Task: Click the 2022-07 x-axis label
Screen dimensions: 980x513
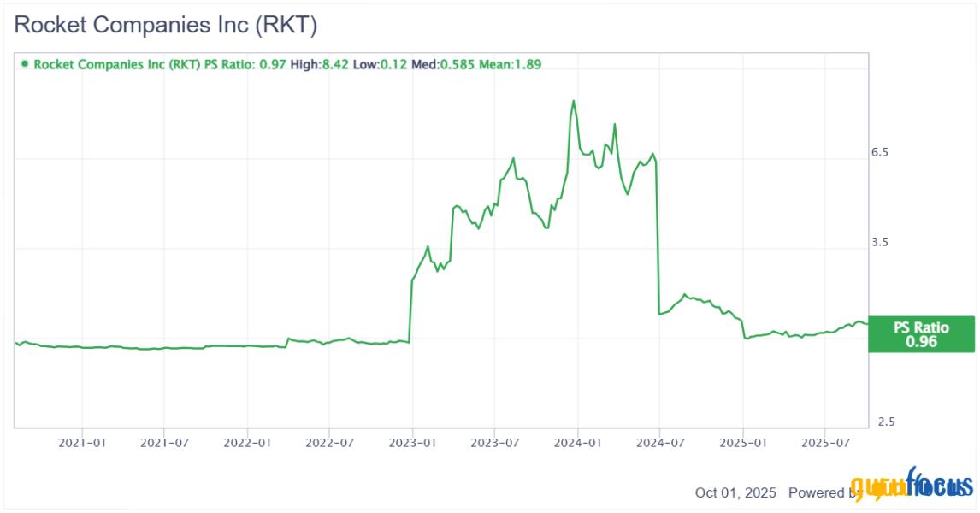Action: 329,443
